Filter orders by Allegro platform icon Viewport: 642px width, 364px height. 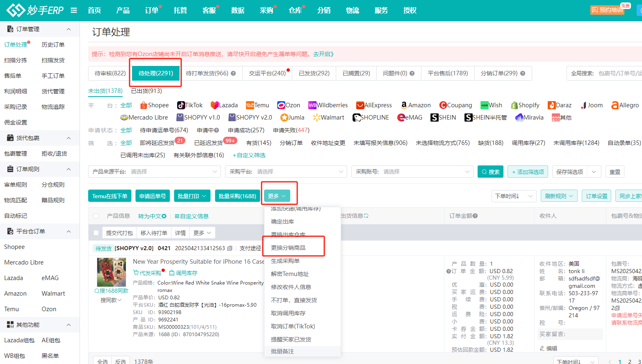[x=615, y=105]
